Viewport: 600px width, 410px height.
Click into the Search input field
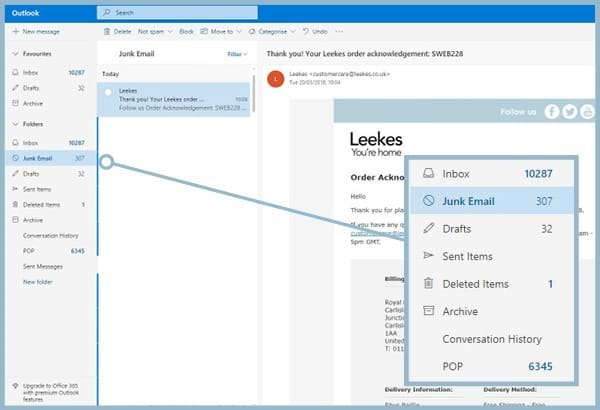tap(177, 13)
